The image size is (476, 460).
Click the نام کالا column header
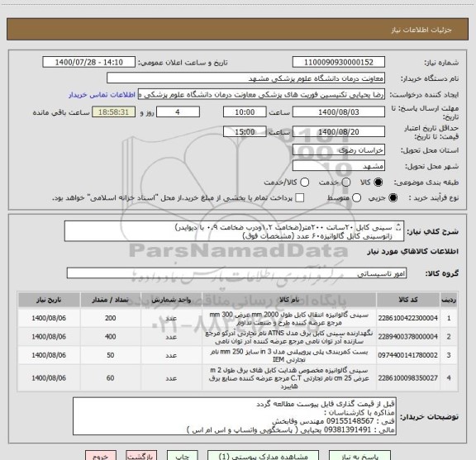pyautogui.click(x=289, y=300)
